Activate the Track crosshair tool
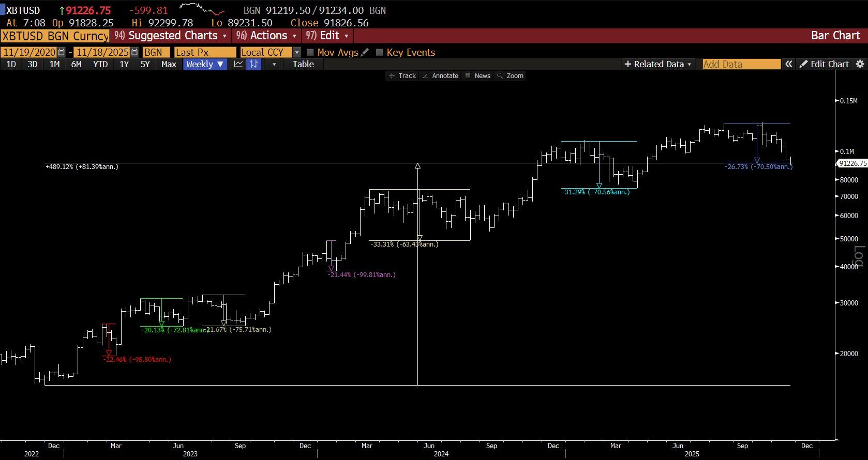The image size is (868, 460). [x=402, y=75]
